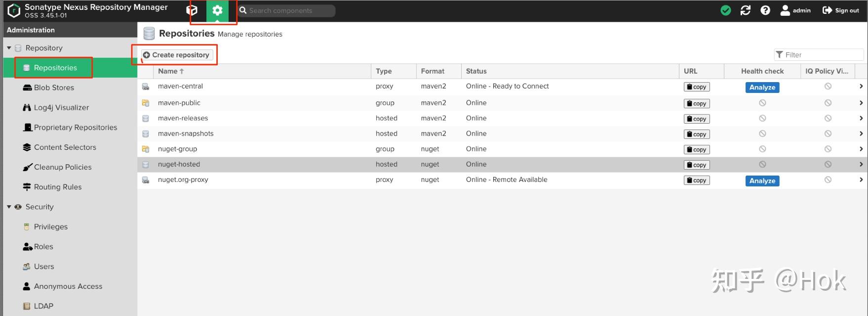Click the Administration gear icon
This screenshot has width=868, height=316.
pos(217,10)
